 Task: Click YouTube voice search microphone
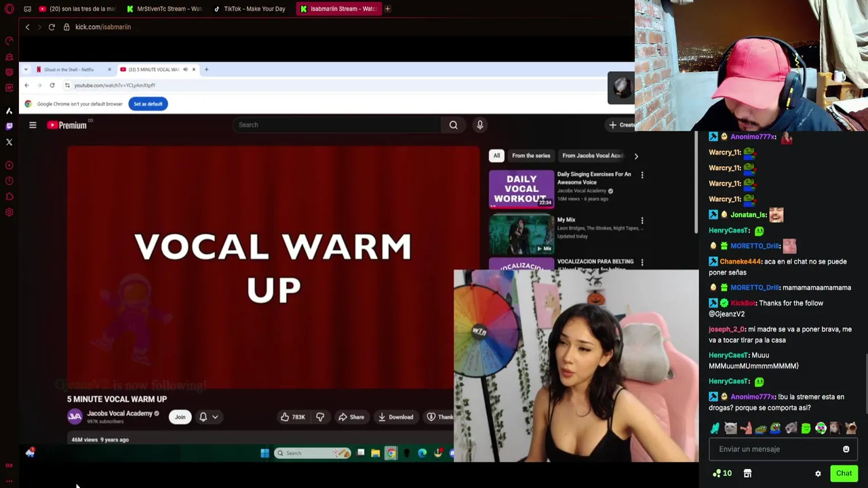pyautogui.click(x=479, y=125)
